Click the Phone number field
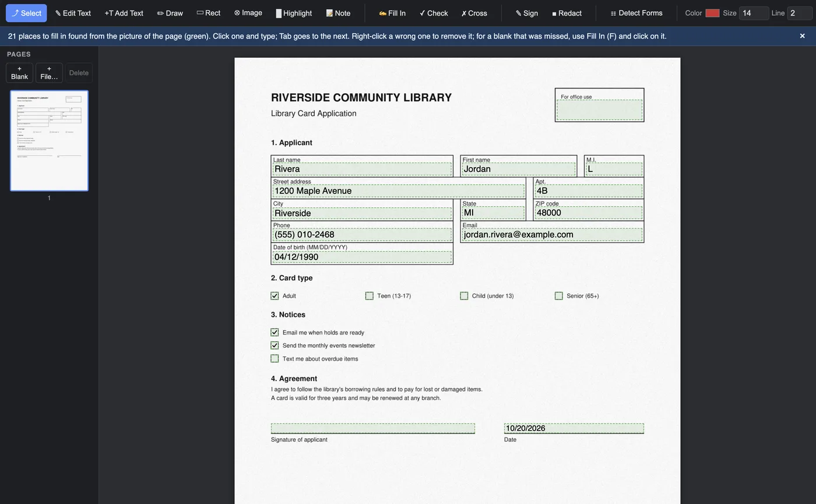816x504 pixels. click(x=362, y=235)
